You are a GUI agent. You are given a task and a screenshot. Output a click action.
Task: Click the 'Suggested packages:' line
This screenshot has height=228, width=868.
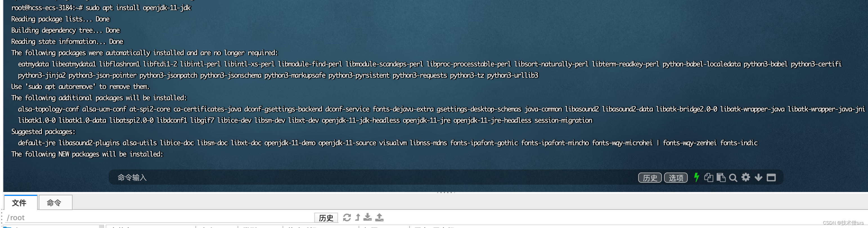43,131
